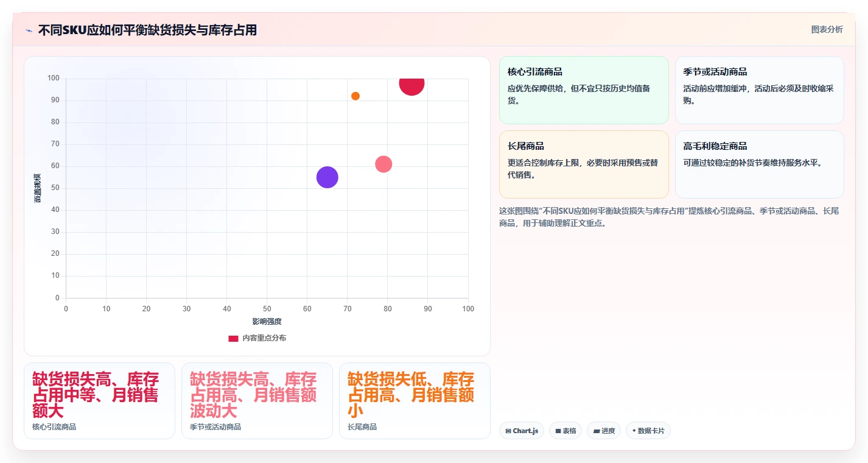Image resolution: width=868 pixels, height=463 pixels.
Task: Click the 进度 tag chip
Action: point(604,431)
